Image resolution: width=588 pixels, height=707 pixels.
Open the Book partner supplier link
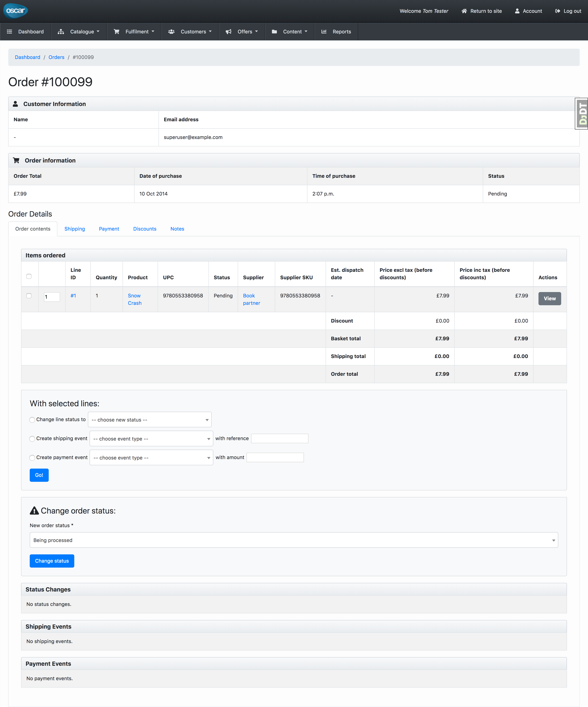[x=251, y=299]
